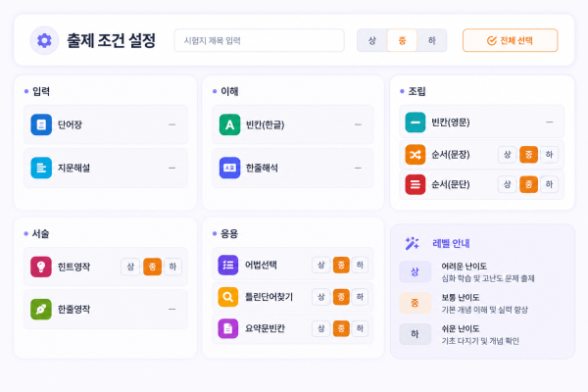Click the 응용 section heading
588x392 pixels.
tap(229, 233)
